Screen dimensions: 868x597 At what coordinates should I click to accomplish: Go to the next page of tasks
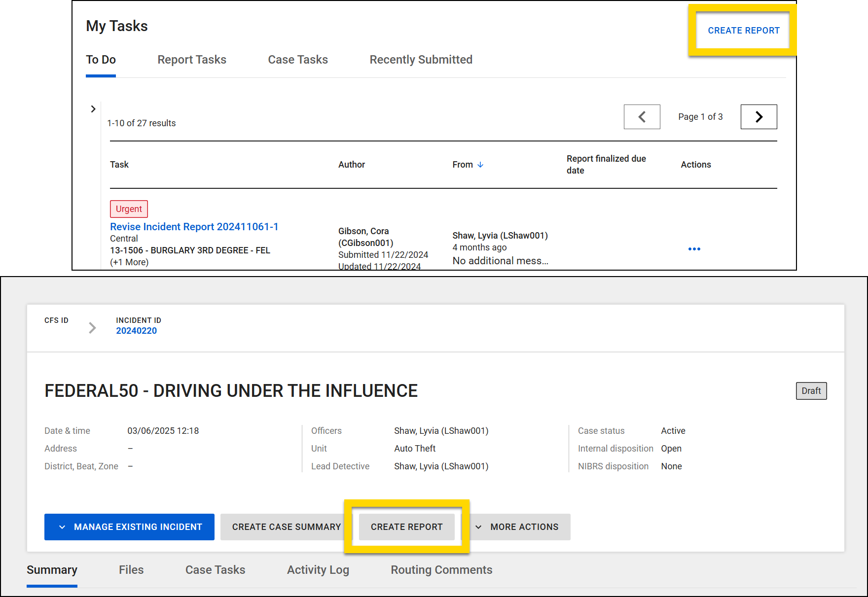tap(758, 117)
